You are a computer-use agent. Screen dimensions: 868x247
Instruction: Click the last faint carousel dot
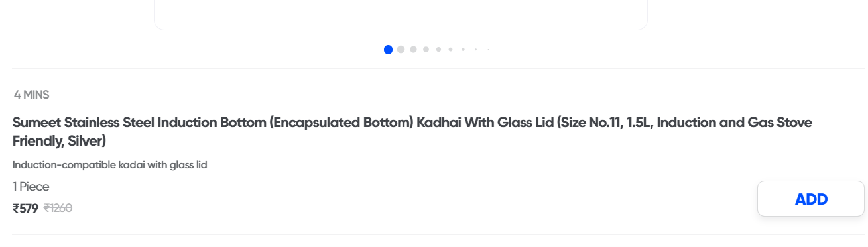pyautogui.click(x=488, y=49)
